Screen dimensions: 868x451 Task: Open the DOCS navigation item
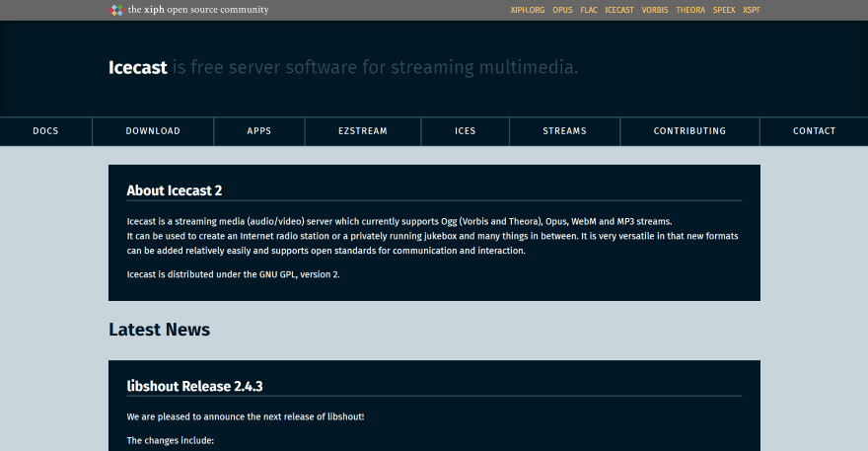point(45,131)
